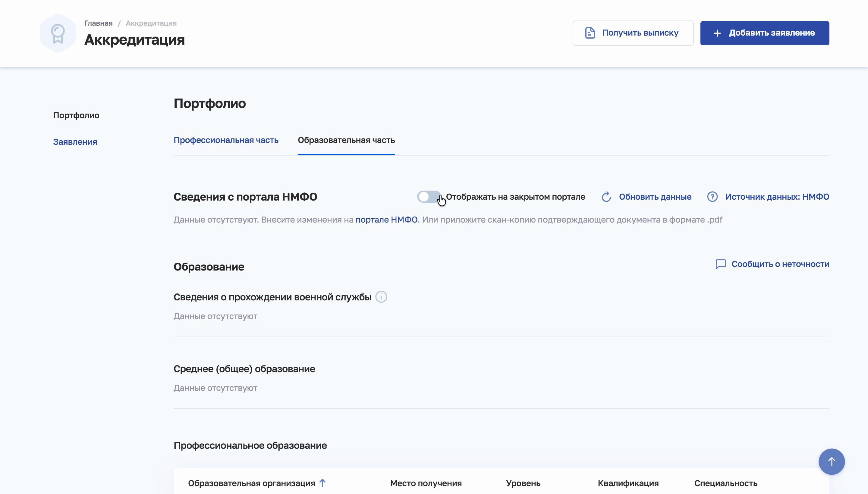
Task: Click Сообщить о неточности link
Action: pos(780,264)
